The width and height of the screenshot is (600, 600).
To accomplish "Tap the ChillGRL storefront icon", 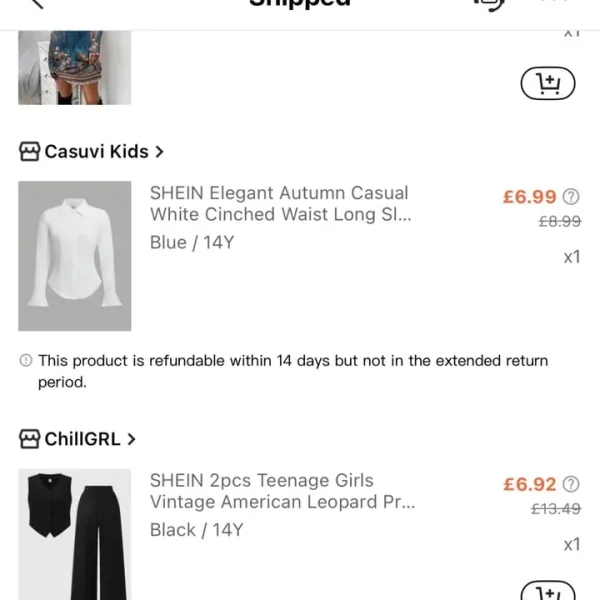I will click(30, 439).
